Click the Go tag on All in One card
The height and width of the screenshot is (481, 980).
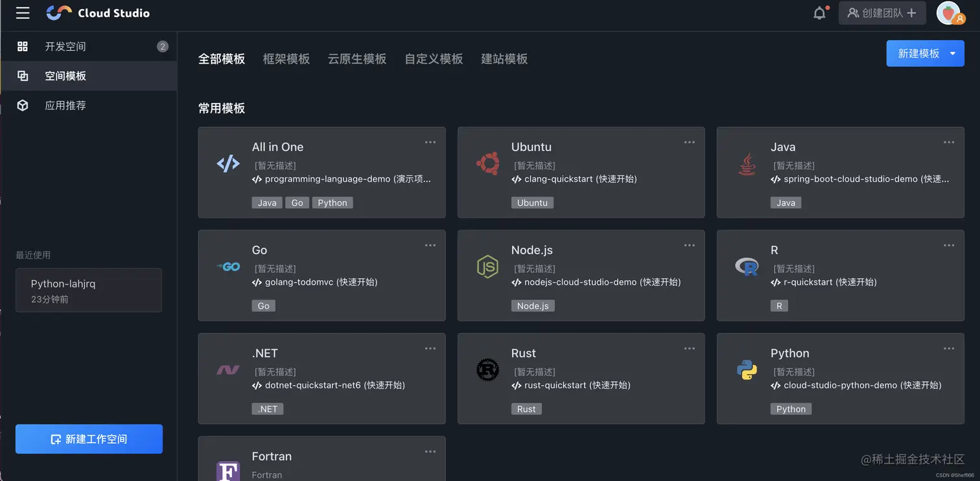[x=297, y=203]
